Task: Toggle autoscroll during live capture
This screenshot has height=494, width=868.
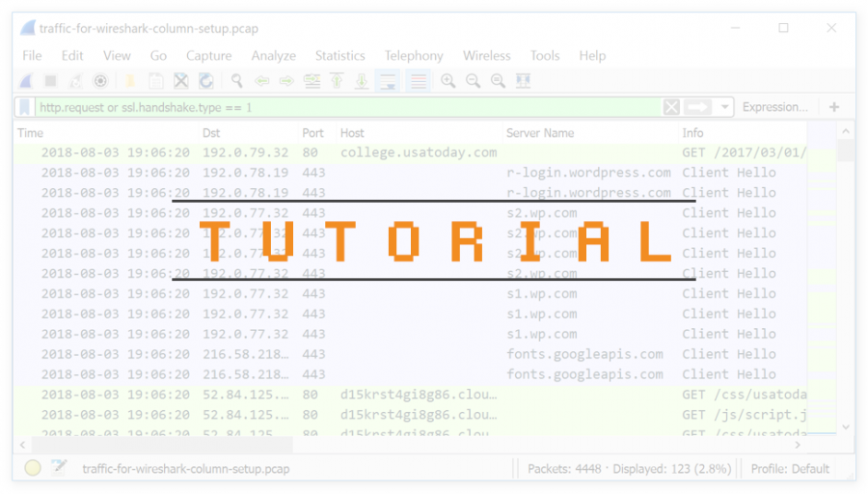Action: click(388, 81)
